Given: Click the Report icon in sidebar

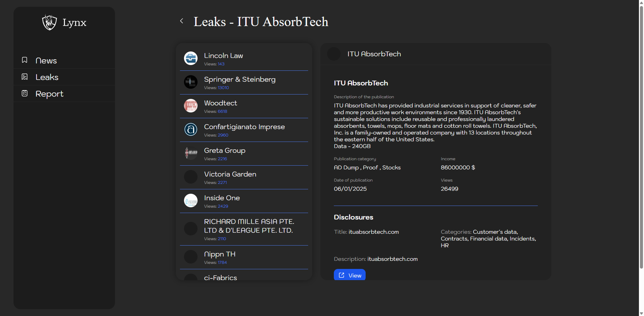Looking at the screenshot, I should pyautogui.click(x=25, y=93).
